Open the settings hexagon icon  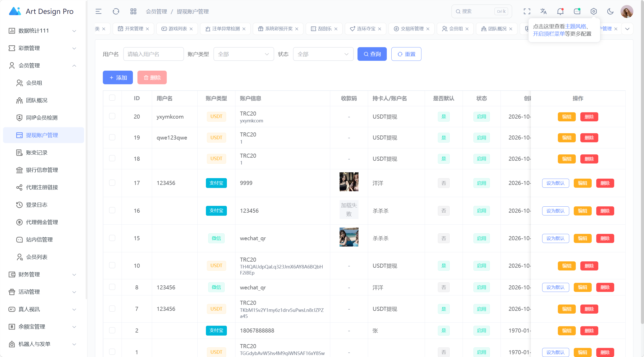pyautogui.click(x=594, y=11)
